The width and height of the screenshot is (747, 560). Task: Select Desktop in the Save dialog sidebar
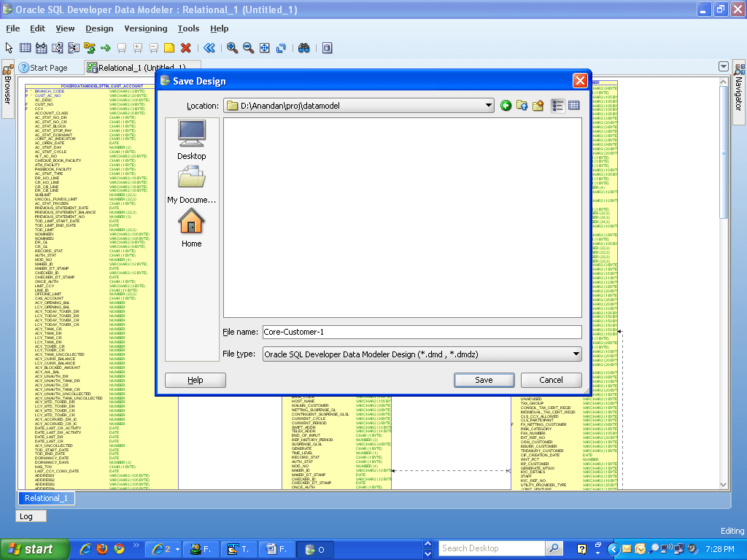[x=191, y=139]
